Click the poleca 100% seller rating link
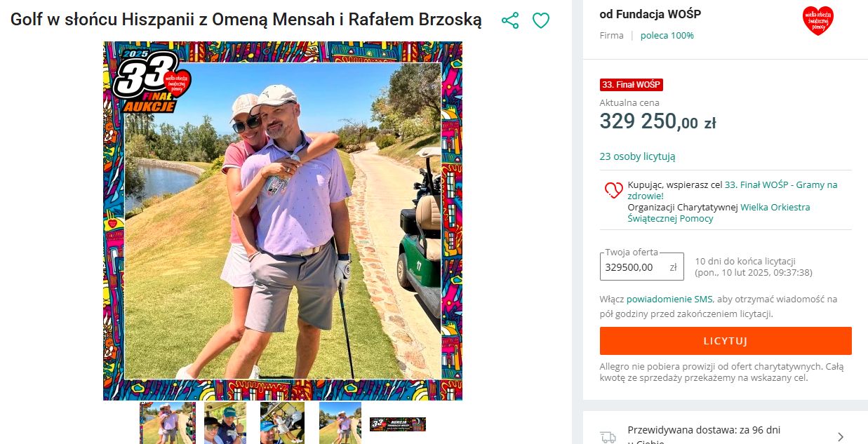 667,35
